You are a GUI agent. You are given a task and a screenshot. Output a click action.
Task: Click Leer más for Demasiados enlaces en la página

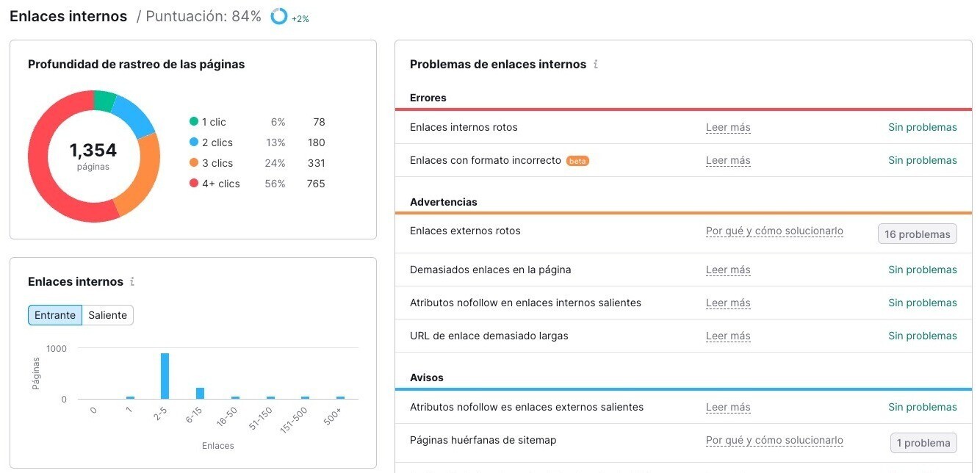click(728, 270)
